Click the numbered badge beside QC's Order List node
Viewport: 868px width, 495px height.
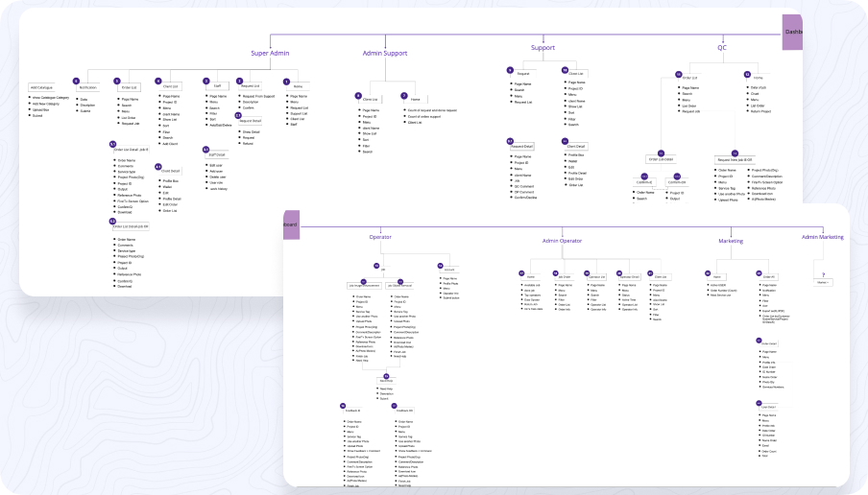click(x=678, y=74)
